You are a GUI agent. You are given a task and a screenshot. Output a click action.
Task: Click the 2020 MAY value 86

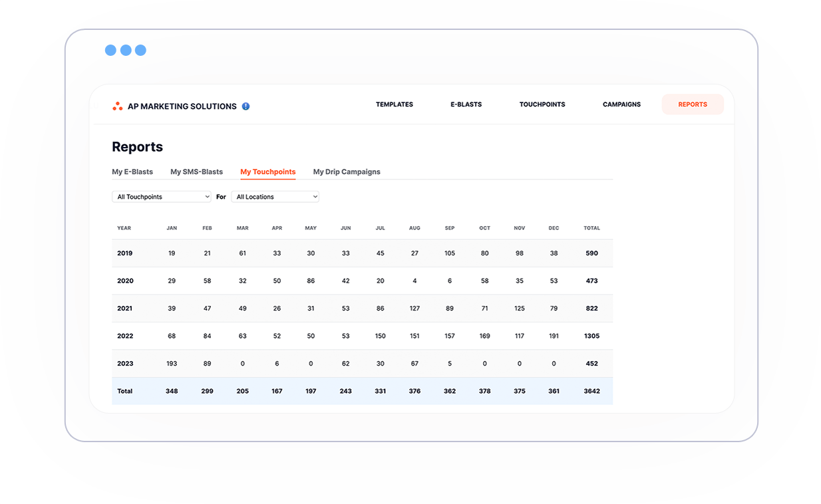(x=311, y=281)
